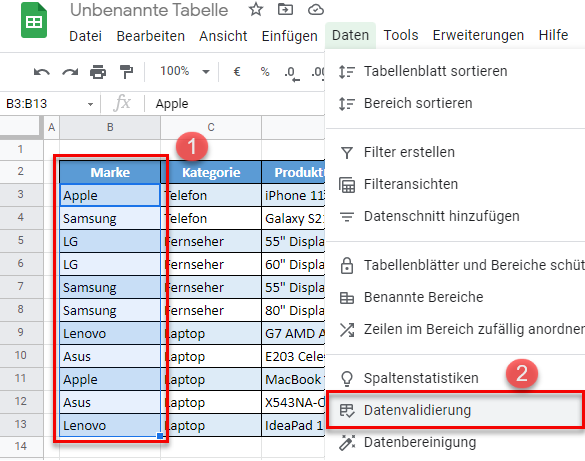The height and width of the screenshot is (461, 585).
Task: Decrease decimal places
Action: tap(291, 73)
